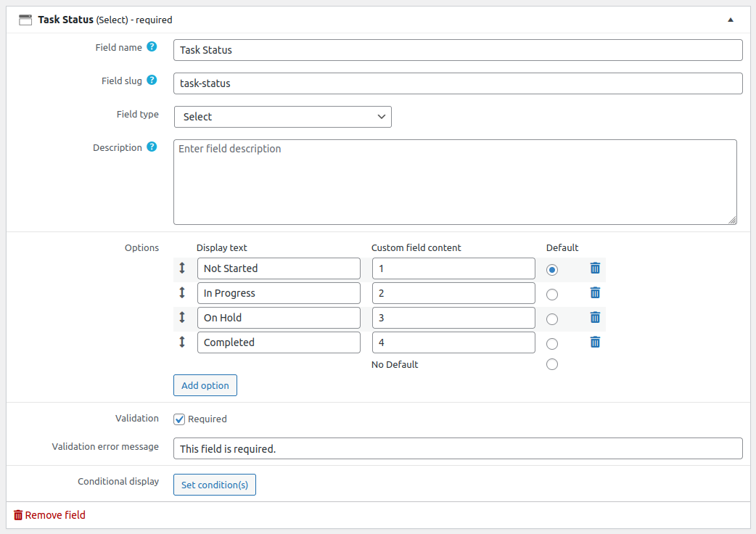This screenshot has height=534, width=756.
Task: Collapse the Task Status field panel
Action: [x=731, y=20]
